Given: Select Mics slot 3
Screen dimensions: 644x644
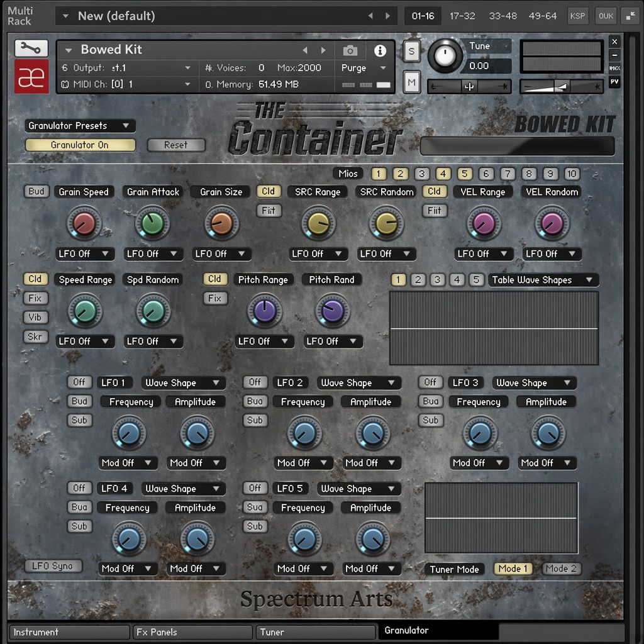Looking at the screenshot, I should click(422, 174).
